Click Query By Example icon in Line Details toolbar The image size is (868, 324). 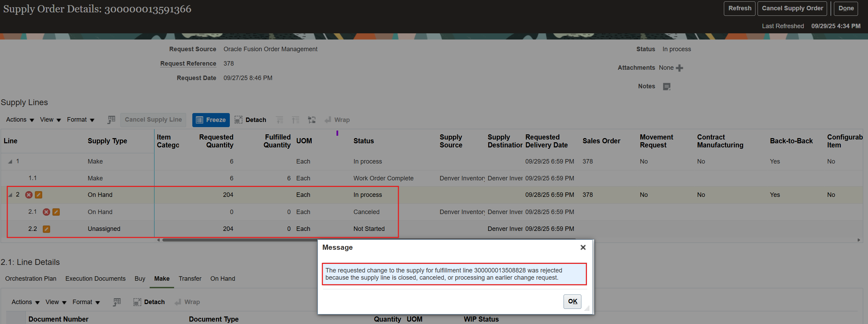pos(117,302)
